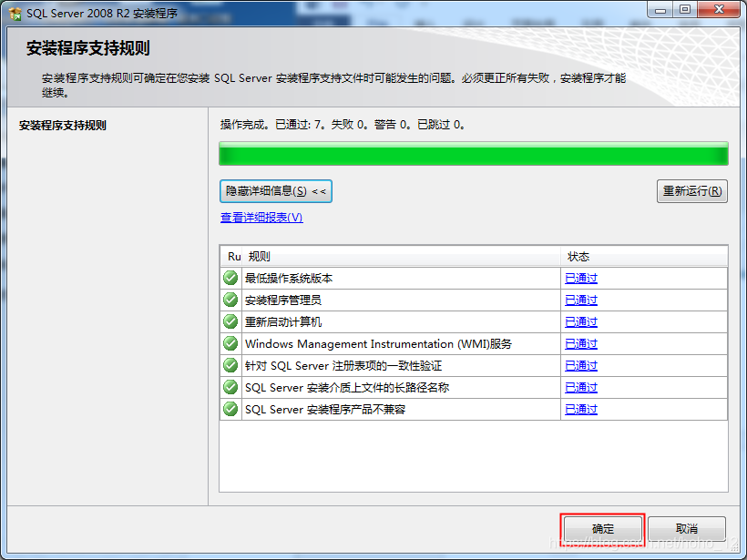
Task: Open 已通过 status link for 安装程序管理员
Action: (581, 300)
